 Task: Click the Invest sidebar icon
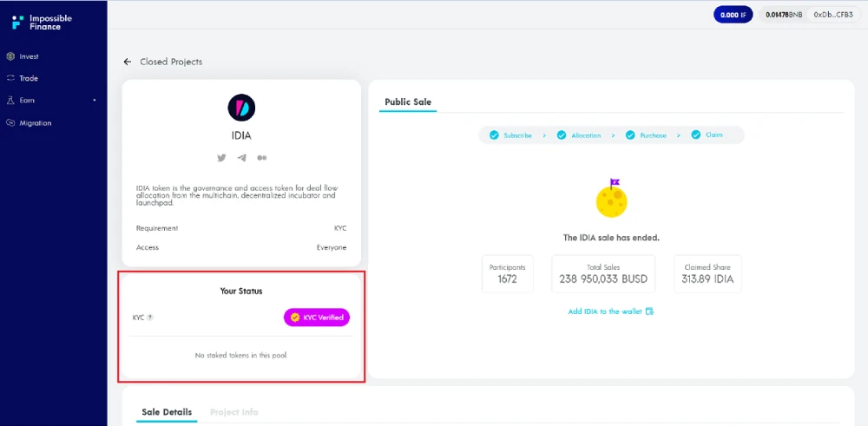10,56
